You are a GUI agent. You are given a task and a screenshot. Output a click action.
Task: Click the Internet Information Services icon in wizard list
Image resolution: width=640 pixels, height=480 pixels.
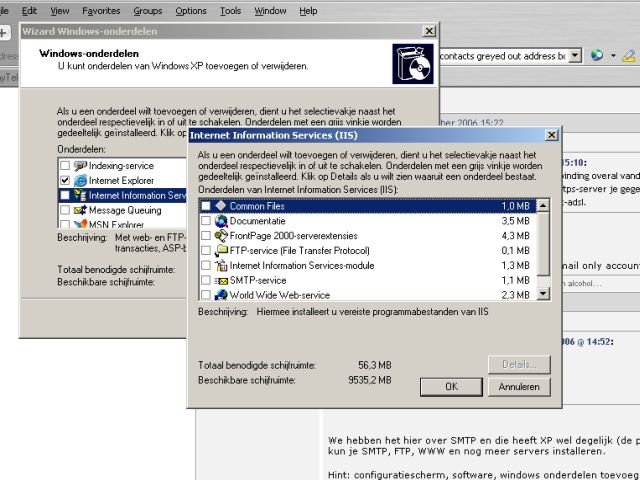pos(80,195)
